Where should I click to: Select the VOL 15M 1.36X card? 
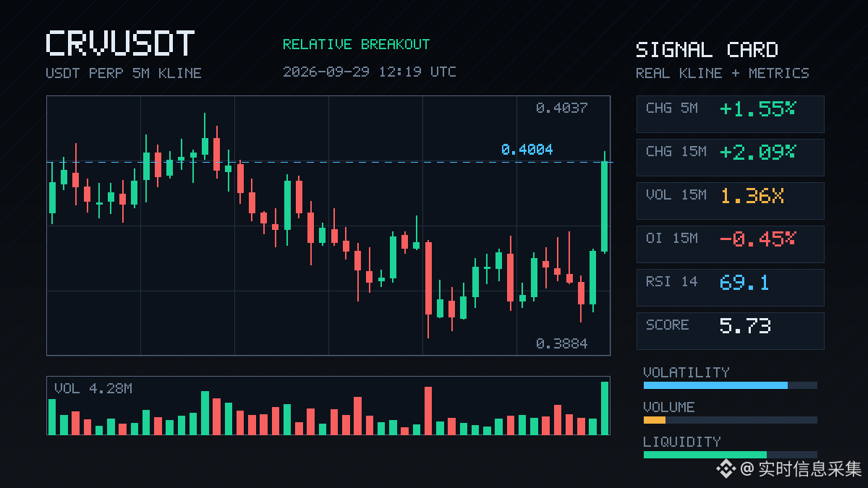coord(730,201)
